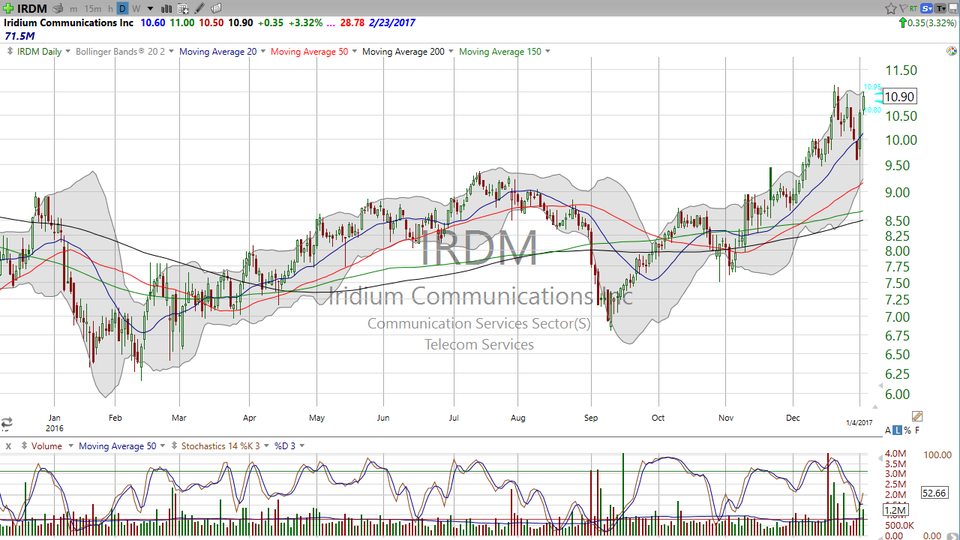Open the blue 'S' dropdown button
This screenshot has width=960, height=540.
[926, 9]
